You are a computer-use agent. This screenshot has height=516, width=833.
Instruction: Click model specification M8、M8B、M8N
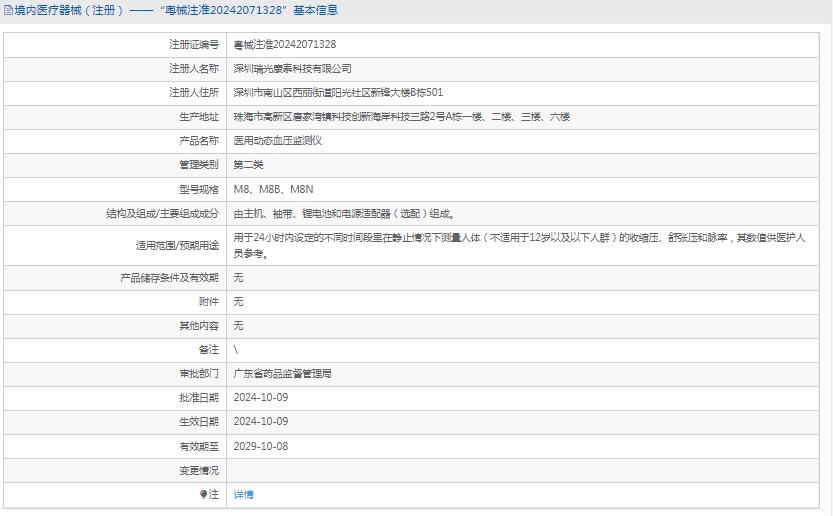[273, 189]
